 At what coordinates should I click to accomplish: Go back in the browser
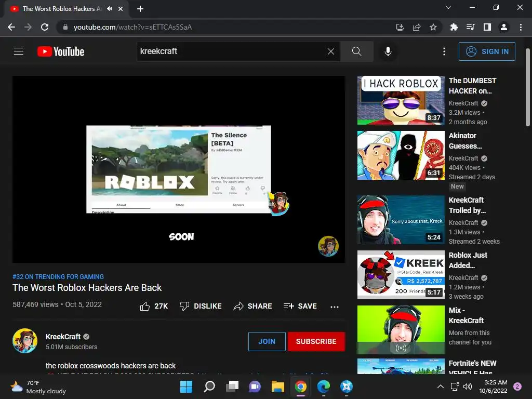click(x=11, y=27)
